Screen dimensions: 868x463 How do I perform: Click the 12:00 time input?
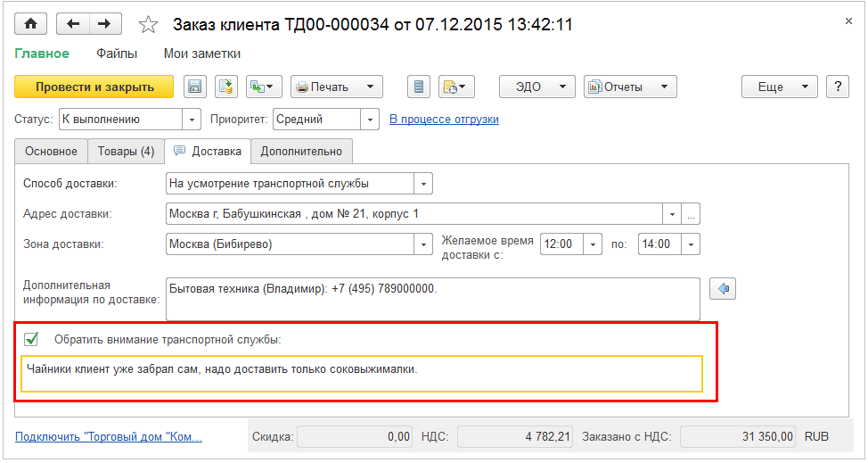[x=561, y=244]
